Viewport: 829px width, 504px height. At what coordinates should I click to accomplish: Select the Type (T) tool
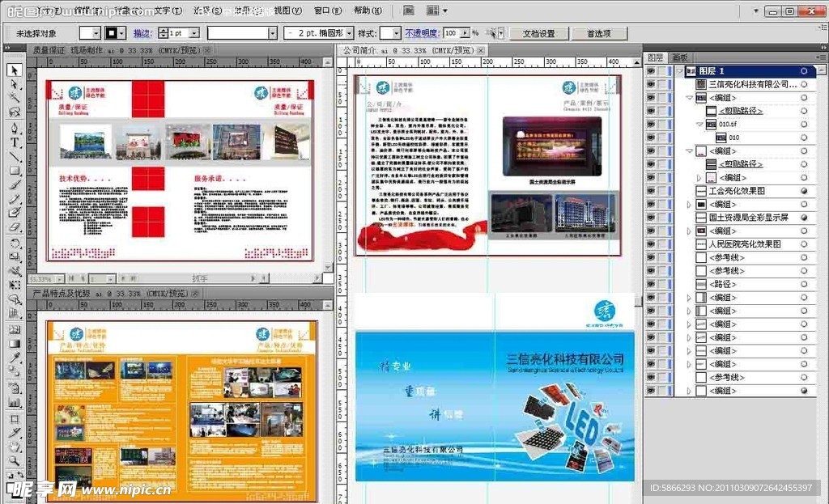(15, 142)
